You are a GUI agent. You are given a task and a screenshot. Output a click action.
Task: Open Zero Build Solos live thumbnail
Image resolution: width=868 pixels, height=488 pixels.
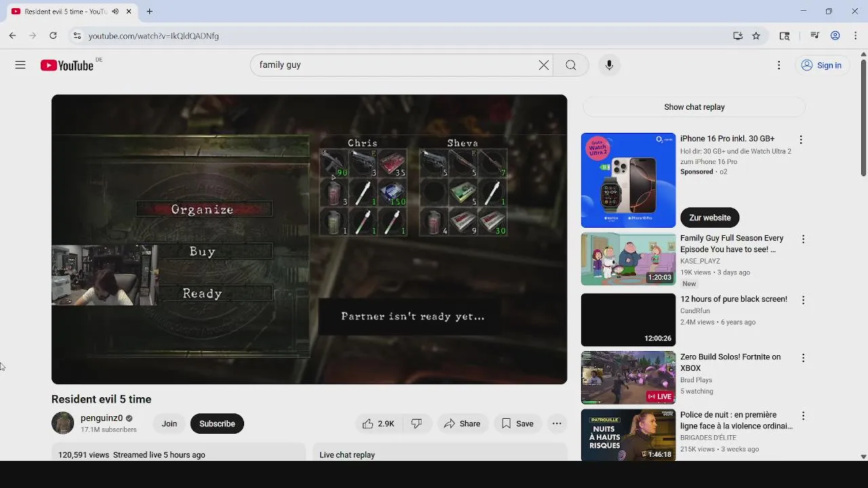click(x=628, y=378)
